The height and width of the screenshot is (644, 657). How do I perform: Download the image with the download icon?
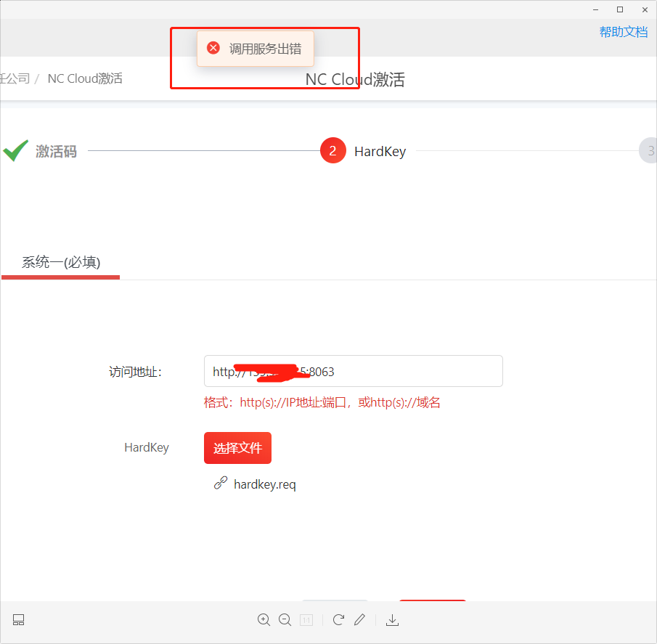392,620
